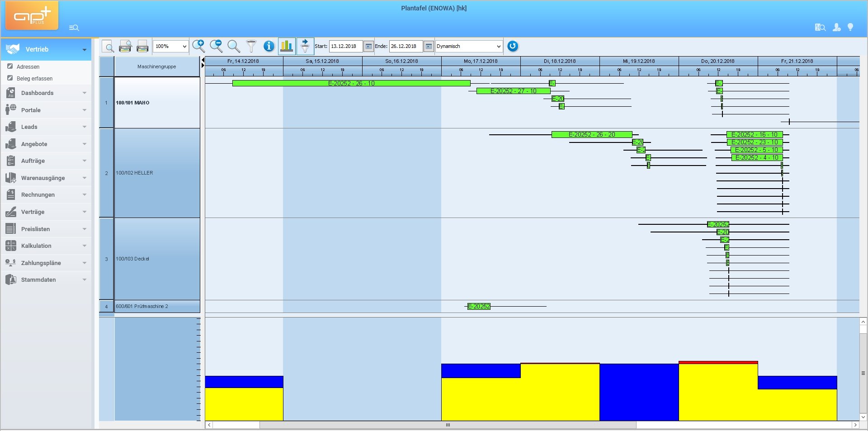
Task: Open the Beleg erfassen link
Action: pos(34,79)
